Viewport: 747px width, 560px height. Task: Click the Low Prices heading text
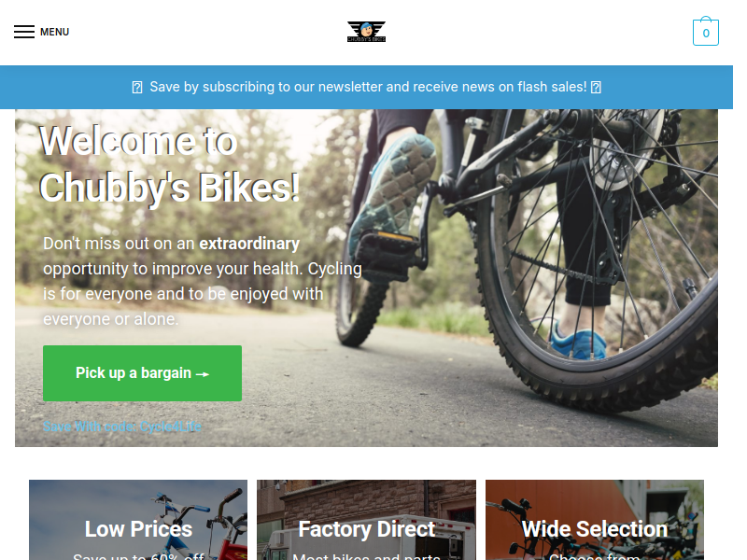pos(138,529)
